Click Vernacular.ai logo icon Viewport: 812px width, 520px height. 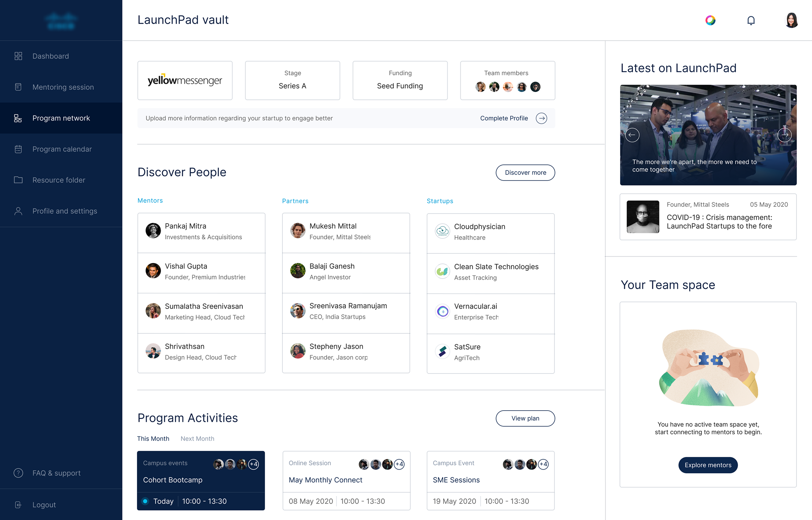click(x=442, y=311)
